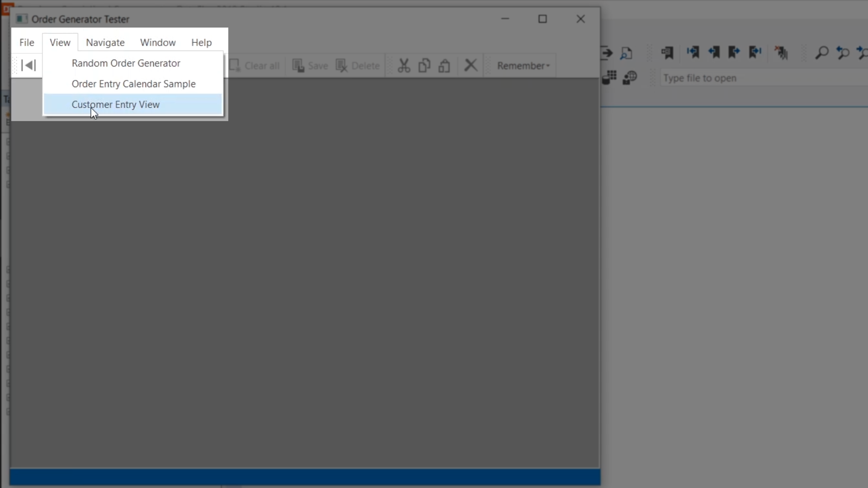This screenshot has height=488, width=868.
Task: Click the toggle bookmark icon
Action: (x=667, y=53)
